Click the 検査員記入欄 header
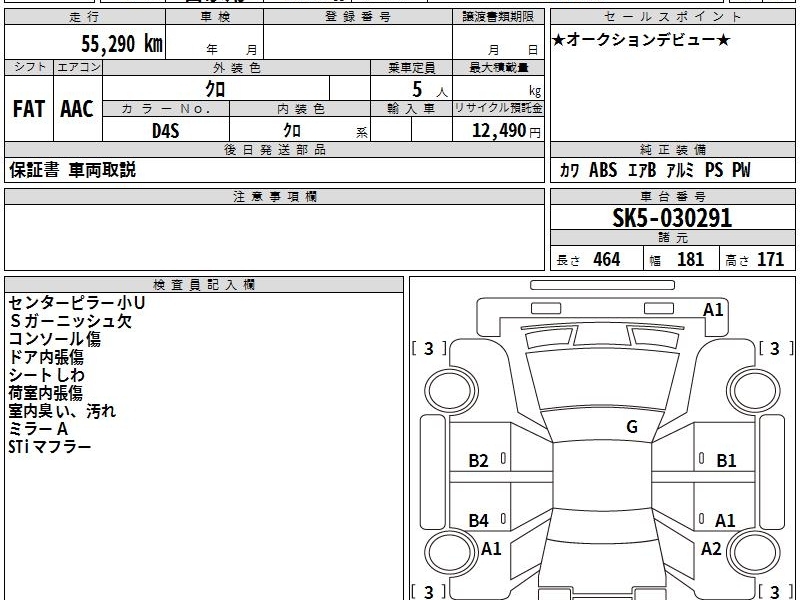The image size is (800, 600). tap(204, 285)
